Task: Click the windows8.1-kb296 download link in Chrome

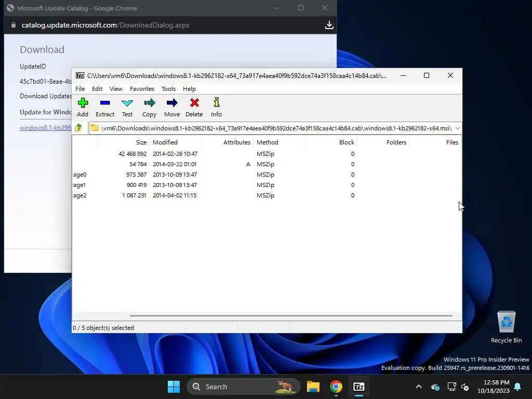Action: tap(46, 128)
